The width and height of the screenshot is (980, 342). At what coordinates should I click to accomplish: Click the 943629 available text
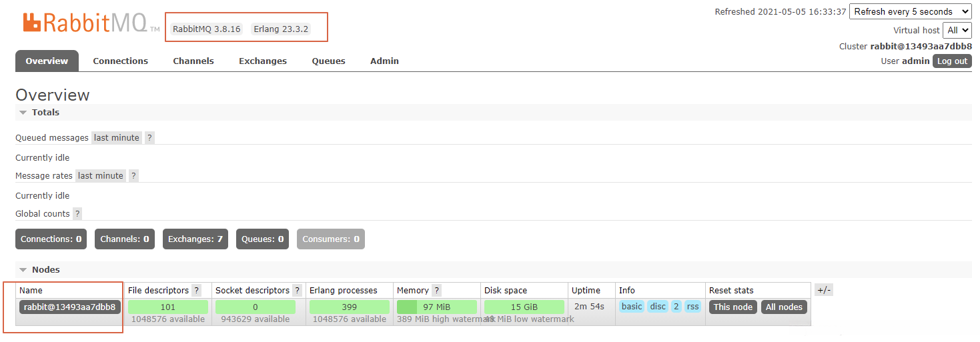[x=256, y=319]
